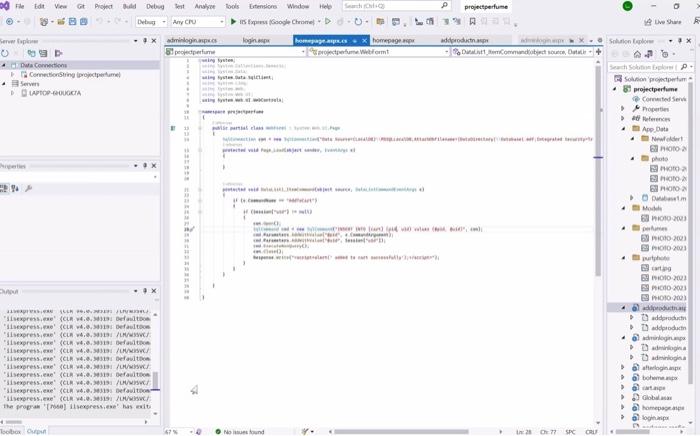Select Properties node in Solution Explorer
700x436 pixels.
(655, 109)
